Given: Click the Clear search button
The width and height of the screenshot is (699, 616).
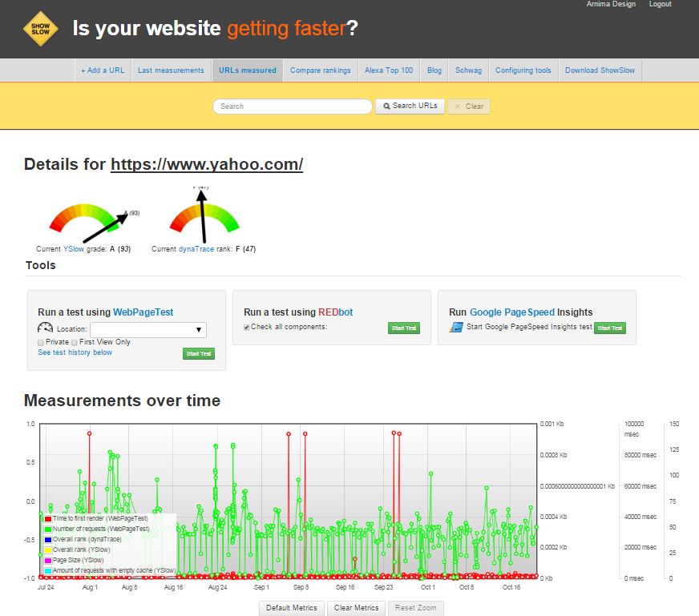Looking at the screenshot, I should click(x=469, y=107).
